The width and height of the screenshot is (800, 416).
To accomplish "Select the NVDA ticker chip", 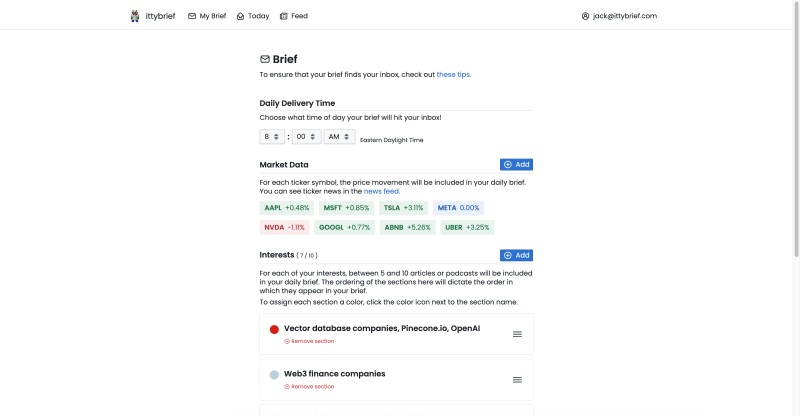I will 284,227.
